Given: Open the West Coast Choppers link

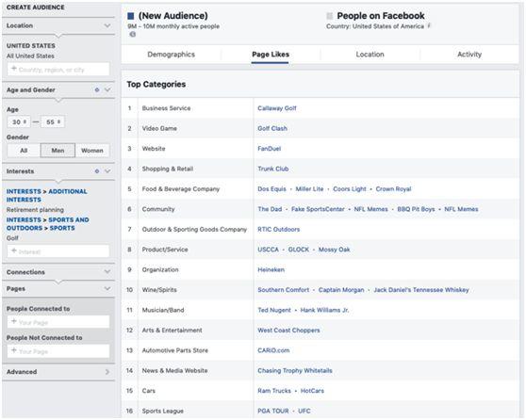Looking at the screenshot, I should click(288, 331).
